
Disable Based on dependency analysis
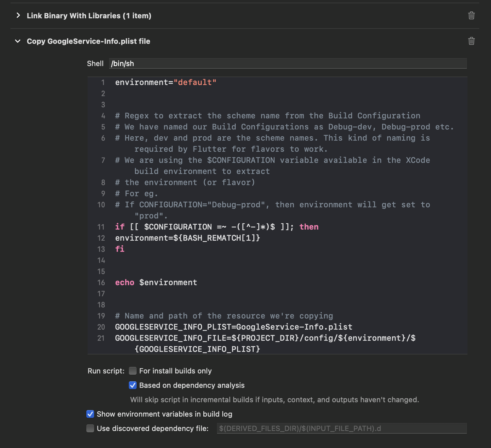click(132, 385)
